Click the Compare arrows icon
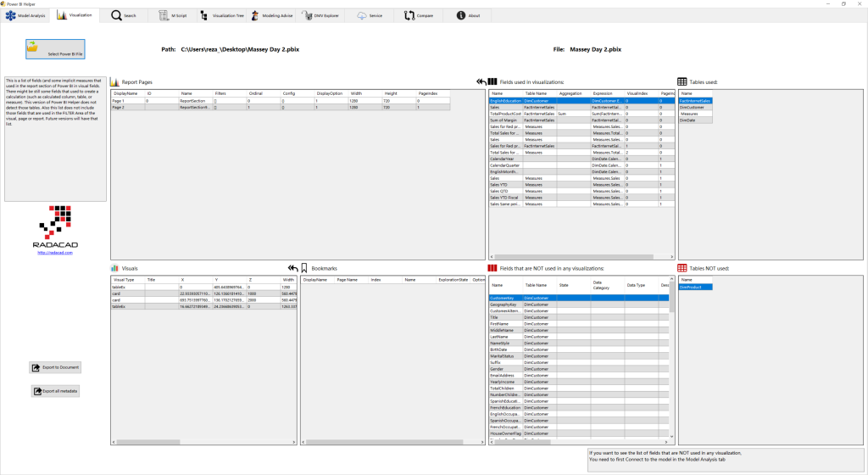The height and width of the screenshot is (475, 868). (x=410, y=15)
